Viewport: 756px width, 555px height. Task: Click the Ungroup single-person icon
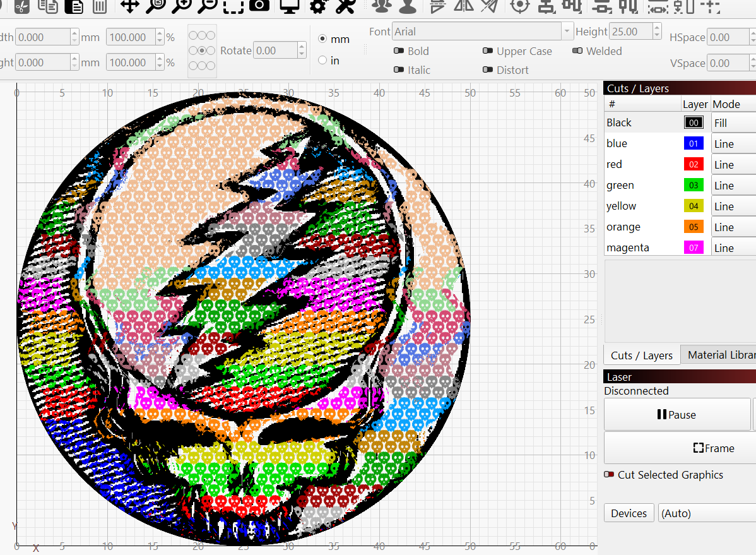[x=408, y=6]
